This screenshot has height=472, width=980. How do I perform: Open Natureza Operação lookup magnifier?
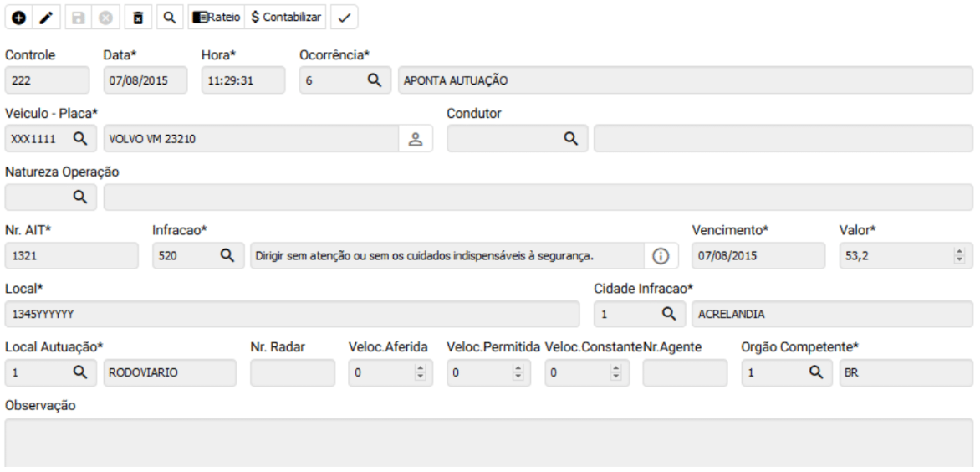79,197
